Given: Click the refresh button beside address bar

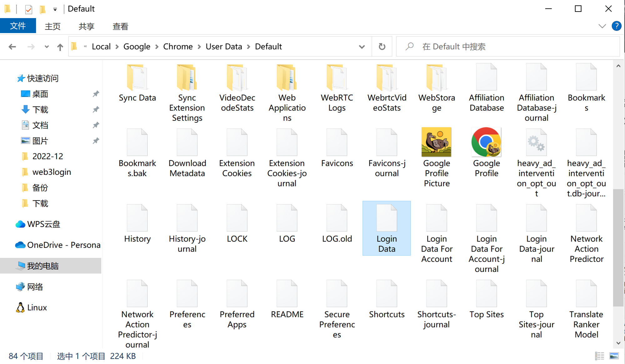Looking at the screenshot, I should 382,47.
